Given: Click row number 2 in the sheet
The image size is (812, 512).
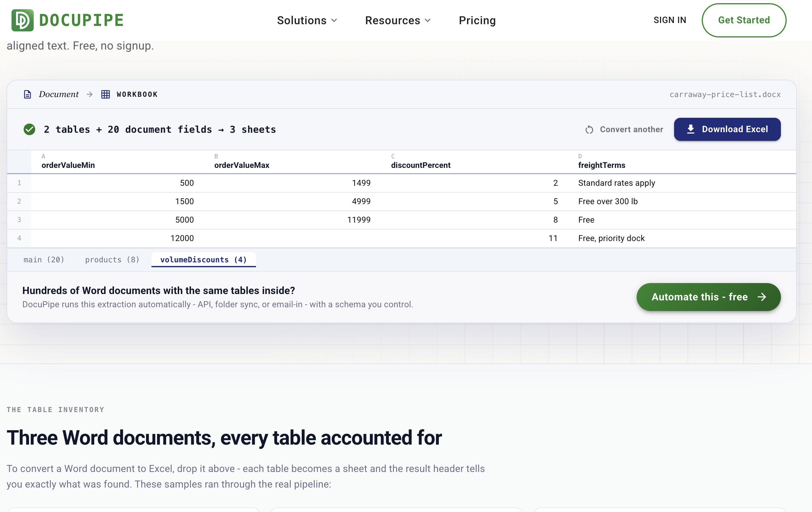Looking at the screenshot, I should point(19,201).
